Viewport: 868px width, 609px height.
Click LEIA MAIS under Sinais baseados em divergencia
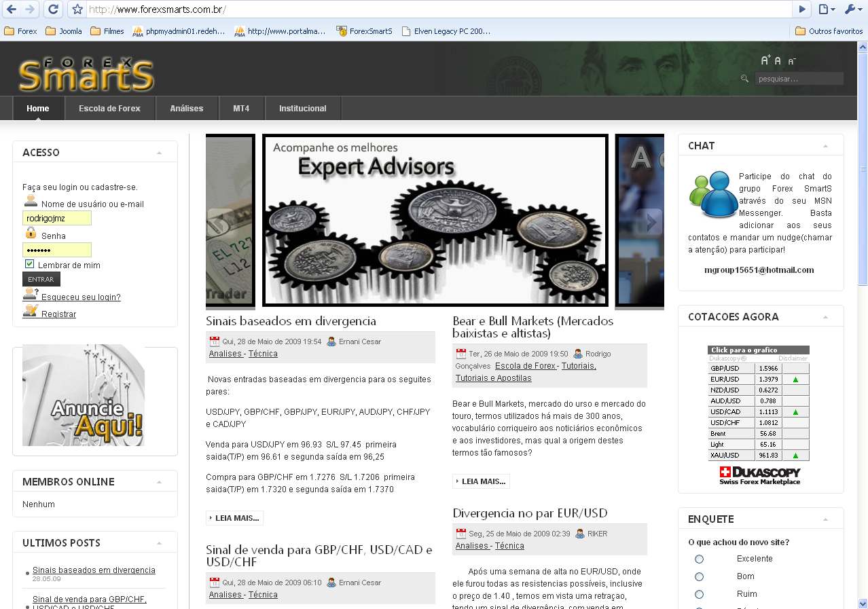(x=234, y=518)
